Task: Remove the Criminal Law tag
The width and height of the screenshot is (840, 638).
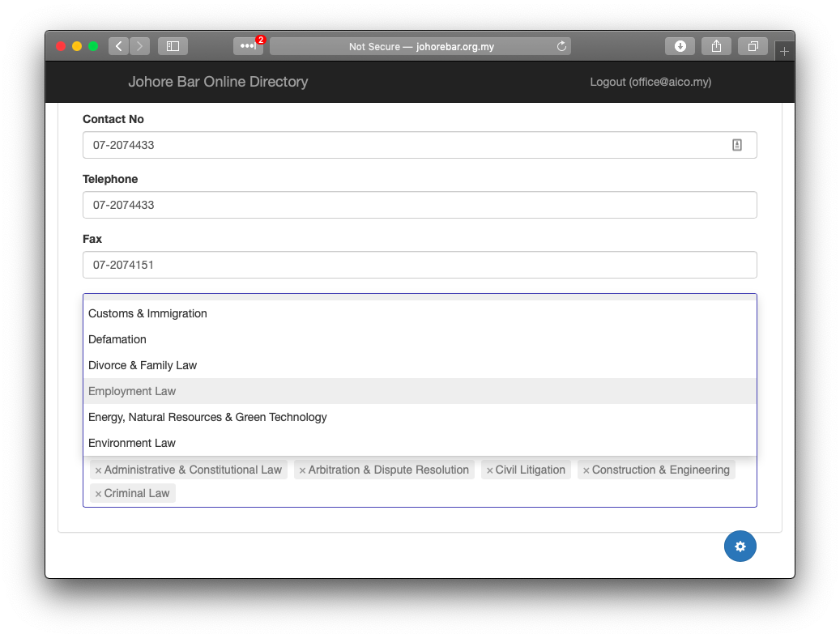Action: [x=98, y=494]
